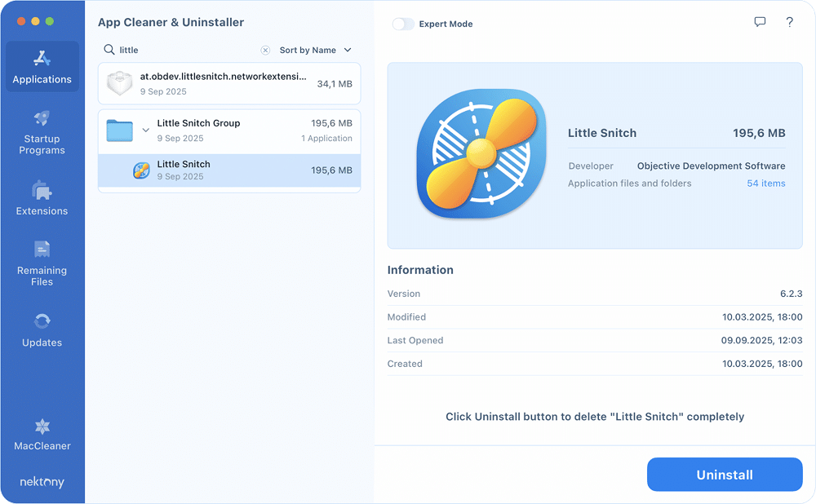This screenshot has height=504, width=816.
Task: Click the search magnifier icon
Action: [109, 50]
